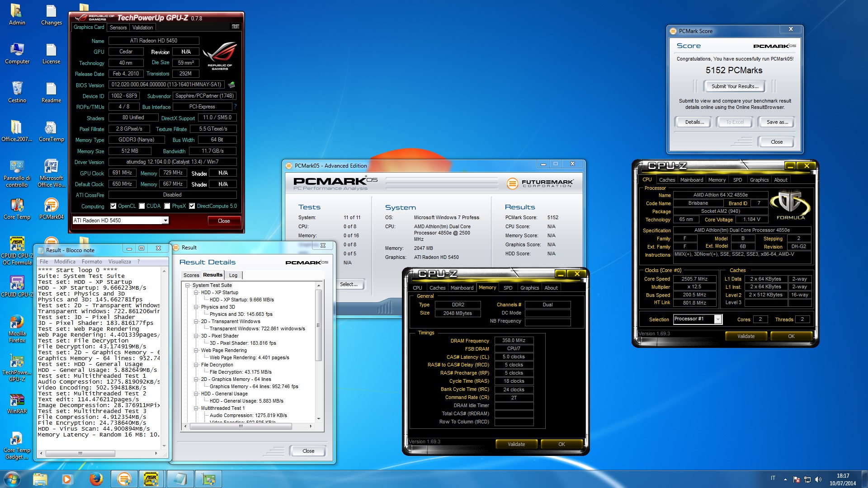This screenshot has height=488, width=868.
Task: Launch the TechPowerUp GPU-Z desktop shortcut
Action: 17,367
